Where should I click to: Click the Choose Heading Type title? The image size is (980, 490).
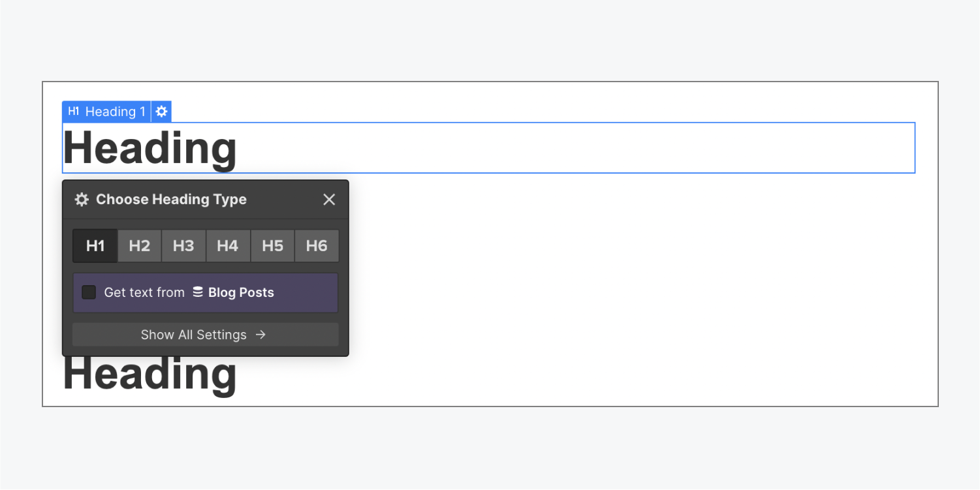171,200
